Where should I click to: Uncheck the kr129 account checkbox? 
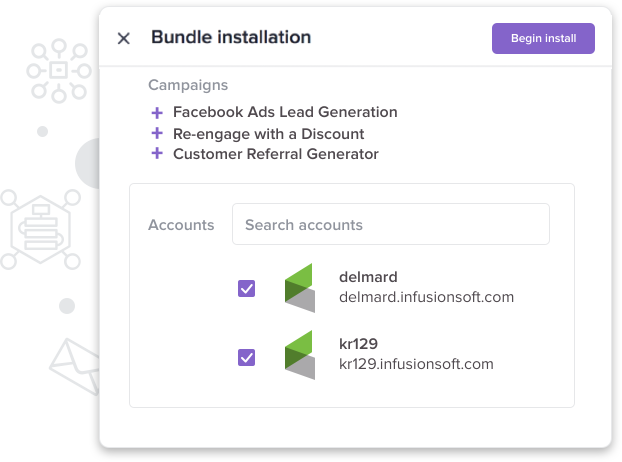[246, 357]
